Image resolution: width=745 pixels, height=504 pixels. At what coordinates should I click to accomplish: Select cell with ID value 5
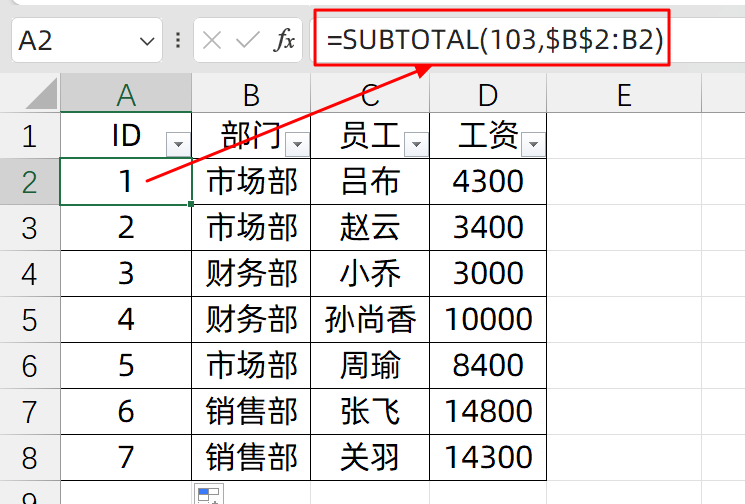pos(126,366)
